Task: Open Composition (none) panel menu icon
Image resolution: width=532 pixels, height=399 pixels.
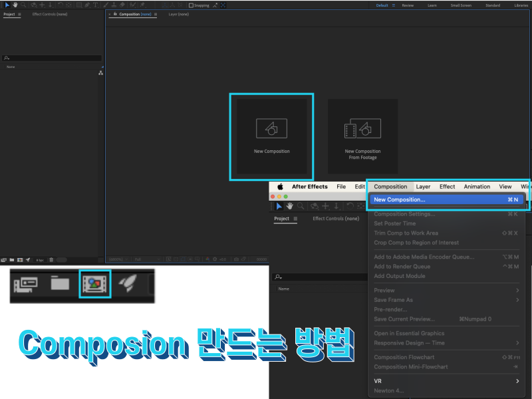Action: 156,14
